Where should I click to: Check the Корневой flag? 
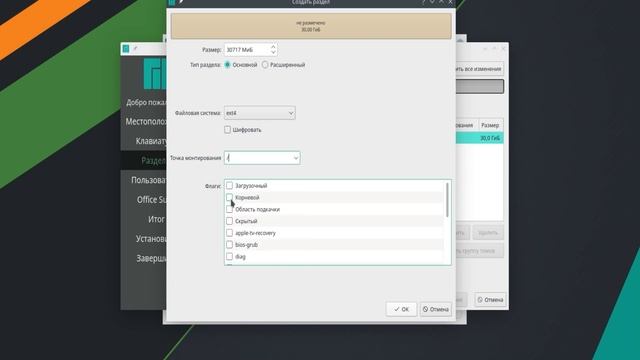(229, 198)
